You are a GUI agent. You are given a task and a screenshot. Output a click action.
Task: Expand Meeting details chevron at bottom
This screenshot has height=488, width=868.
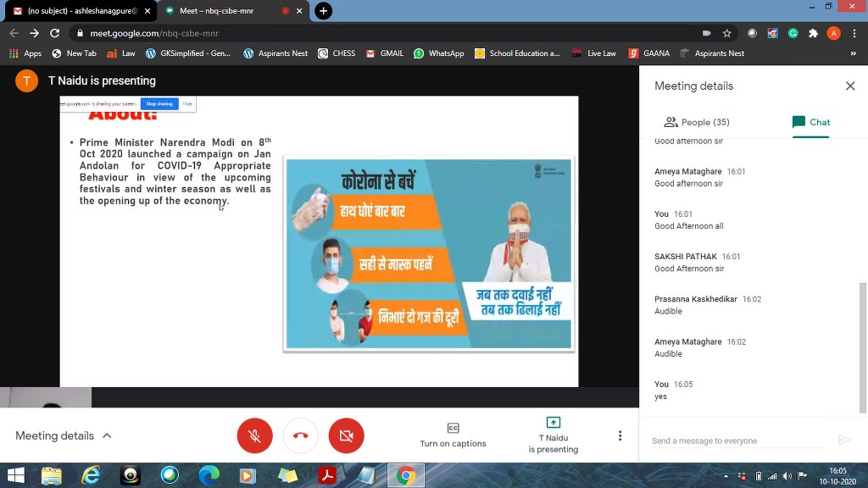107,436
